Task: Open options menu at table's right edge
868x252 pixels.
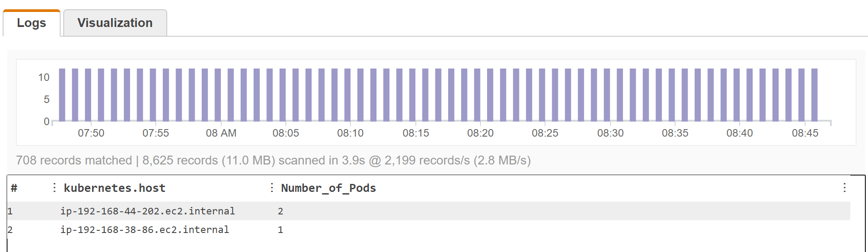Action: tap(845, 188)
